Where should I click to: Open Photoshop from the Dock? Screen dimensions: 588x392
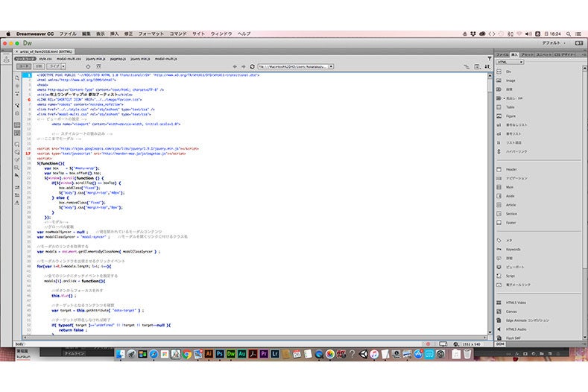[220, 354]
